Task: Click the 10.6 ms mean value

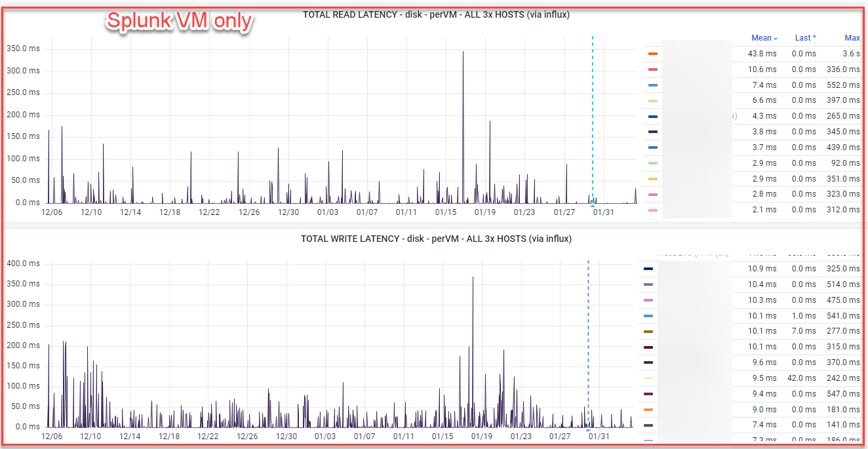Action: click(762, 69)
